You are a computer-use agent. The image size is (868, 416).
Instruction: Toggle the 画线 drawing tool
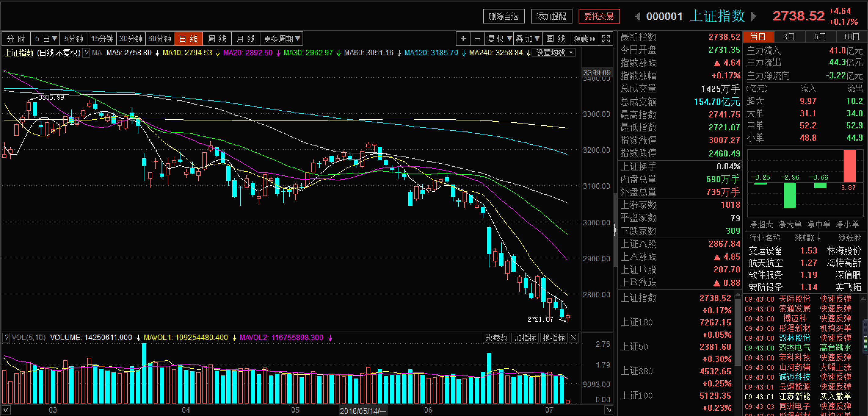click(x=556, y=39)
